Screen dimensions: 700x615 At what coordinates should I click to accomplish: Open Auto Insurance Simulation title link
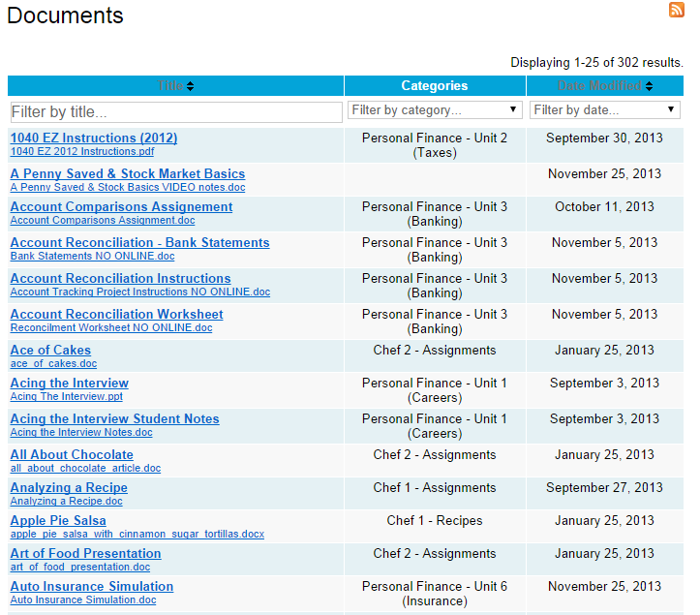[92, 586]
